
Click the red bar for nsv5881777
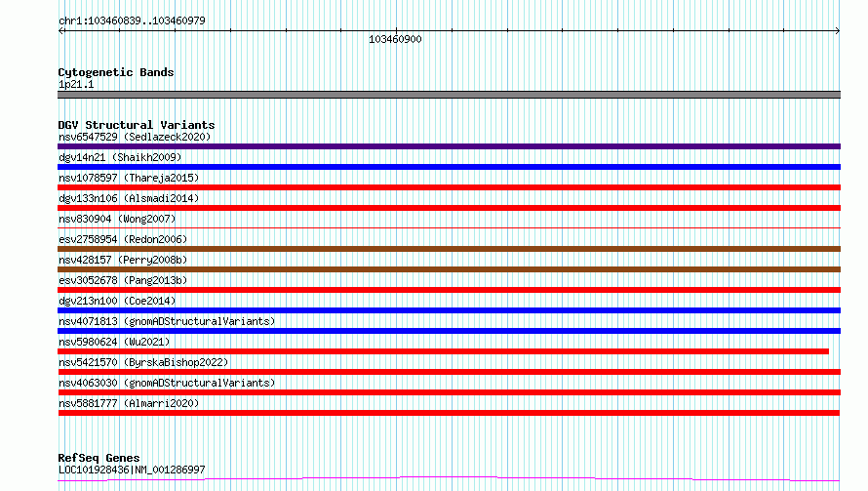(449, 413)
